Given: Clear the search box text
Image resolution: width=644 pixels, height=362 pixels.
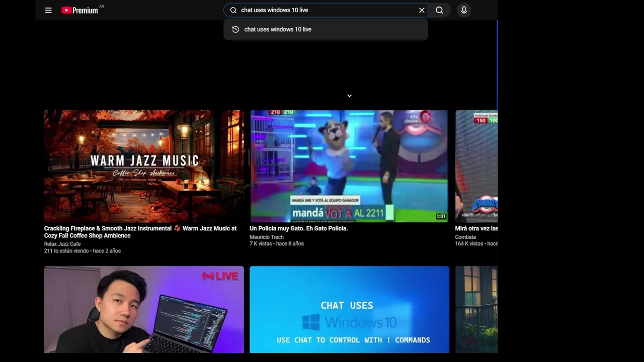Looking at the screenshot, I should (x=422, y=10).
